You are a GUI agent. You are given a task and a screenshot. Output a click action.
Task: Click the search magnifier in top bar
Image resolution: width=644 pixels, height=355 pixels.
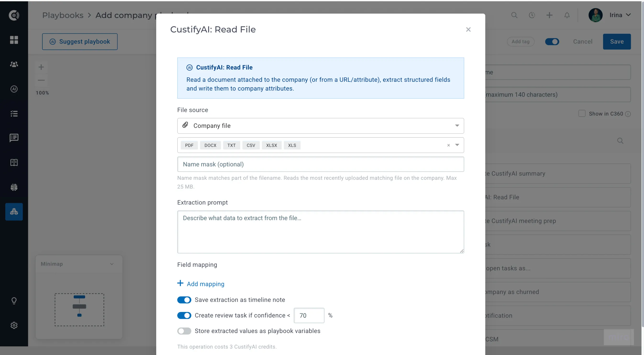pos(514,15)
